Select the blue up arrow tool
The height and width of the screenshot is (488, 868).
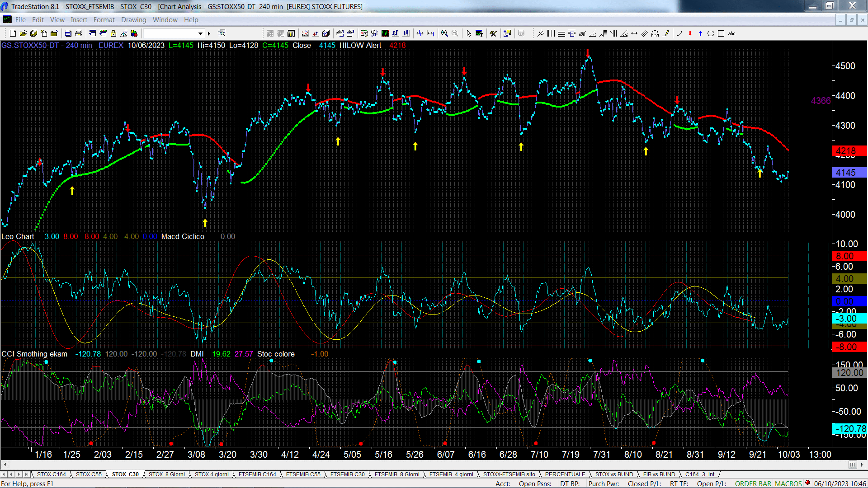tap(700, 33)
